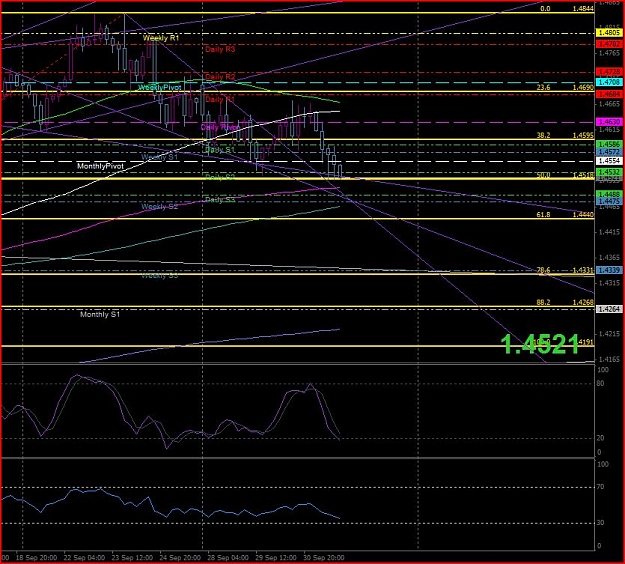Click the green 1.4532 price tag
This screenshot has height=564, width=625.
pyautogui.click(x=609, y=172)
